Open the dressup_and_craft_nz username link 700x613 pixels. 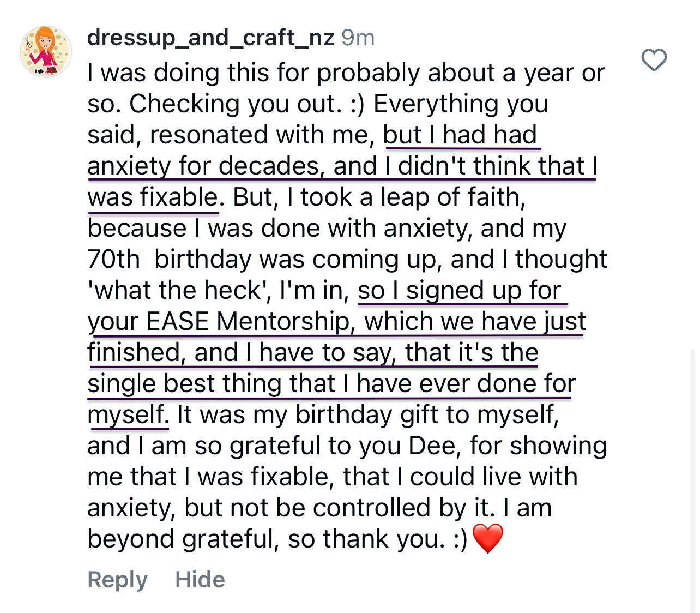tap(210, 38)
